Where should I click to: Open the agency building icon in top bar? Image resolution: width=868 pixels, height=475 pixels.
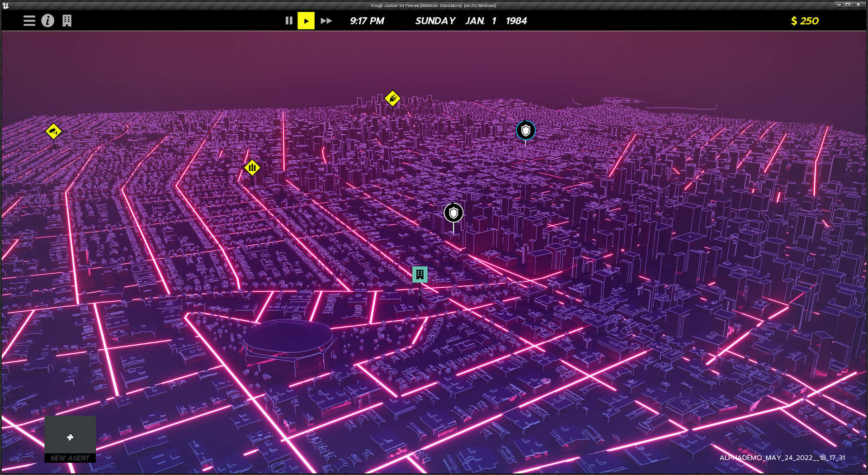click(67, 21)
